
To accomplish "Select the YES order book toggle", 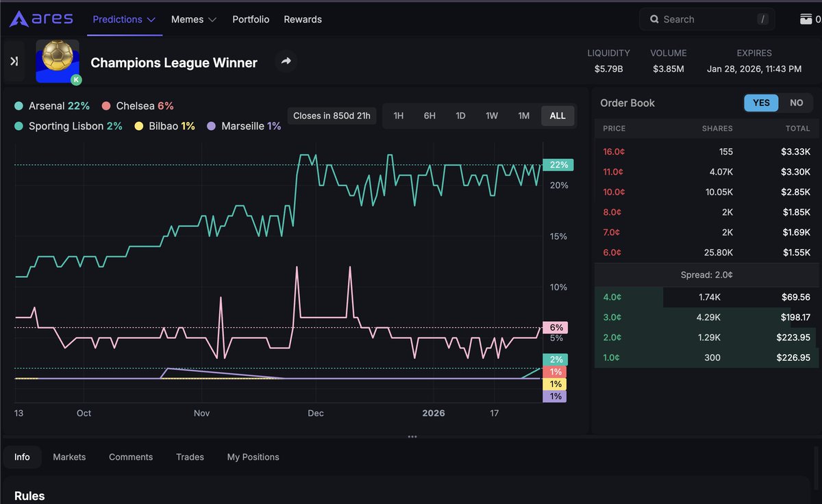I will click(762, 103).
